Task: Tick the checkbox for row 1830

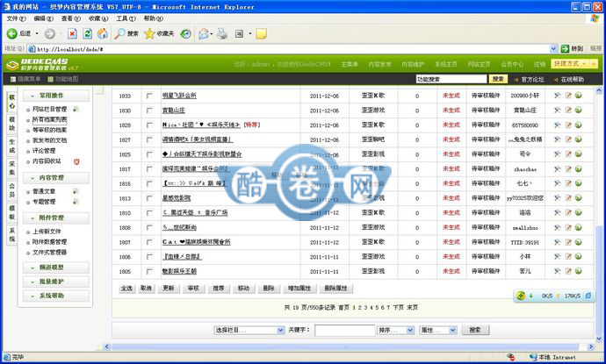Action: pos(149,111)
